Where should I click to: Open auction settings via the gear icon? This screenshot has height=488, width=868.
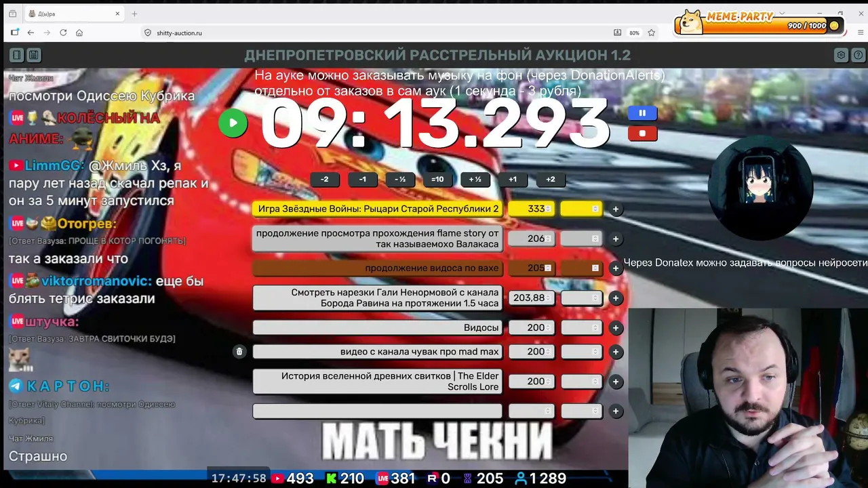pos(841,55)
